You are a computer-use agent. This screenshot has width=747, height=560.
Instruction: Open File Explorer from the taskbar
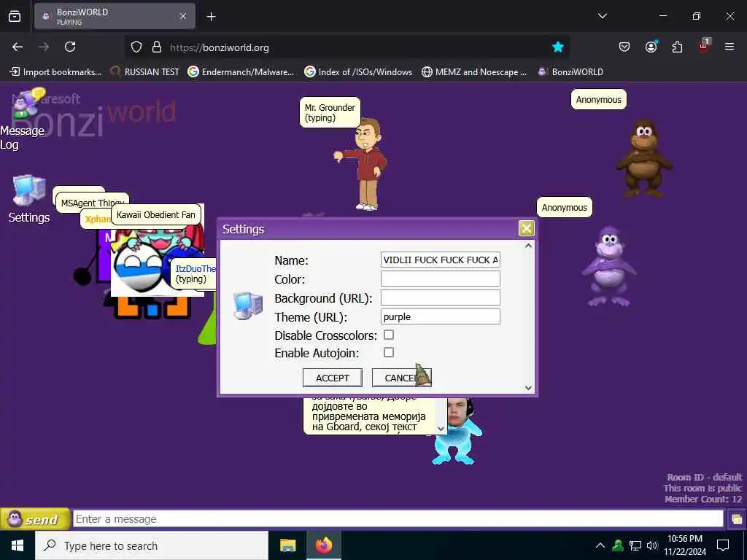coord(287,545)
